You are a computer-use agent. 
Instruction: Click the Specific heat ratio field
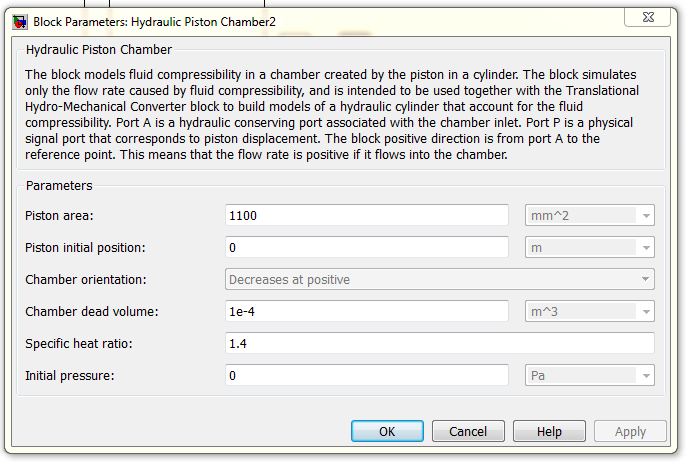coord(440,344)
